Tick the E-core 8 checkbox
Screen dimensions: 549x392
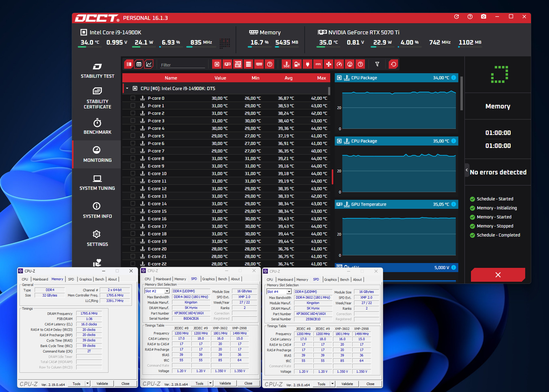pos(133,159)
